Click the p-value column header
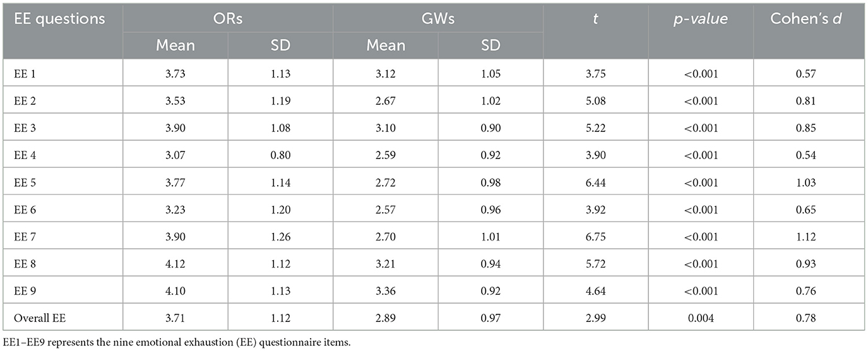 [701, 19]
